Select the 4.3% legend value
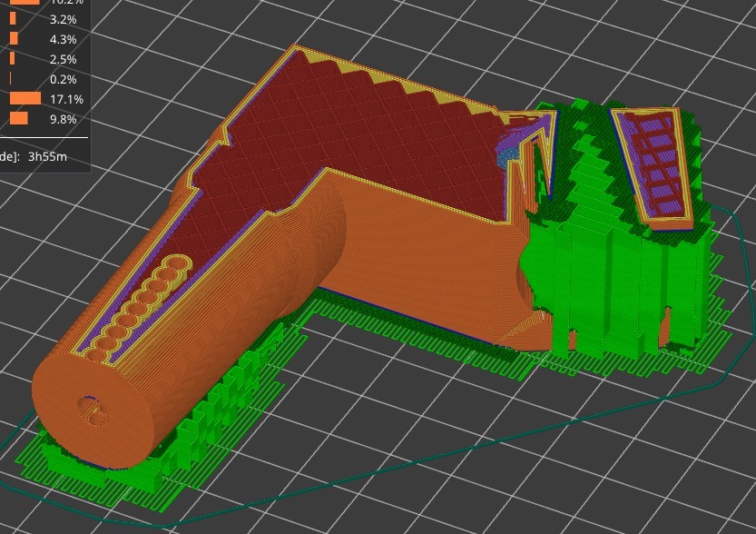This screenshot has width=756, height=534. [64, 40]
